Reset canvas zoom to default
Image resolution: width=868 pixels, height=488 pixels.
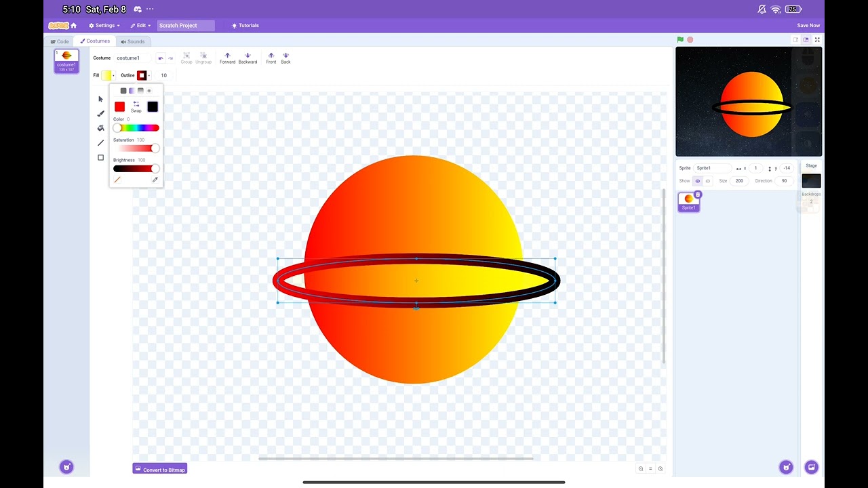coord(650,469)
